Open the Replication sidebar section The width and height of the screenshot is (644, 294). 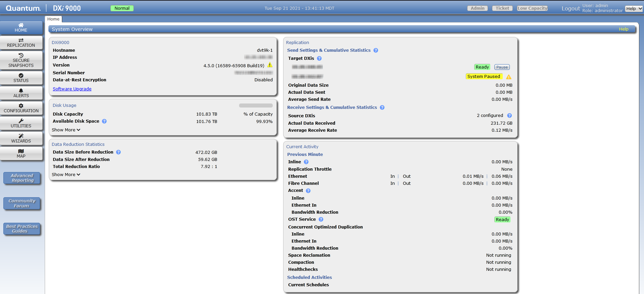click(21, 43)
